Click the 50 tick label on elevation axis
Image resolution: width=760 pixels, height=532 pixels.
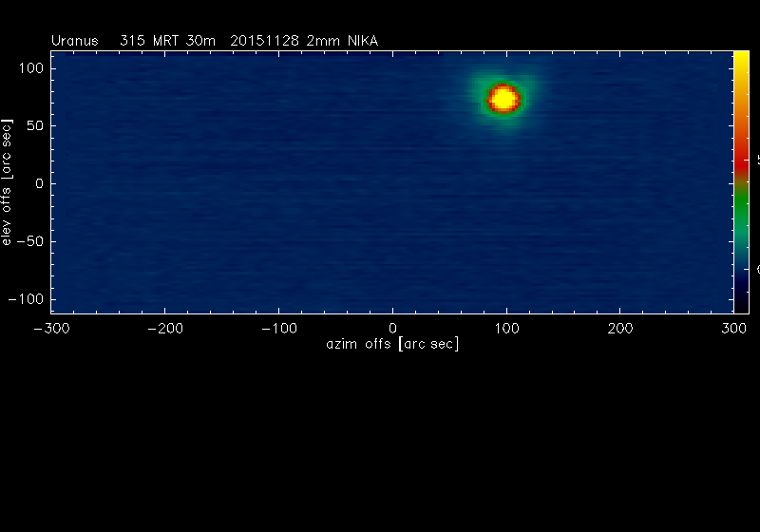click(x=35, y=126)
